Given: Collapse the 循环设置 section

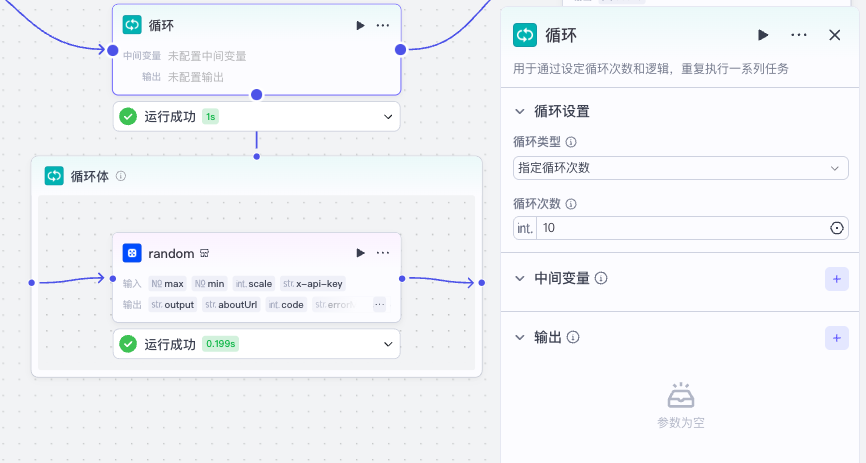Looking at the screenshot, I should [519, 111].
